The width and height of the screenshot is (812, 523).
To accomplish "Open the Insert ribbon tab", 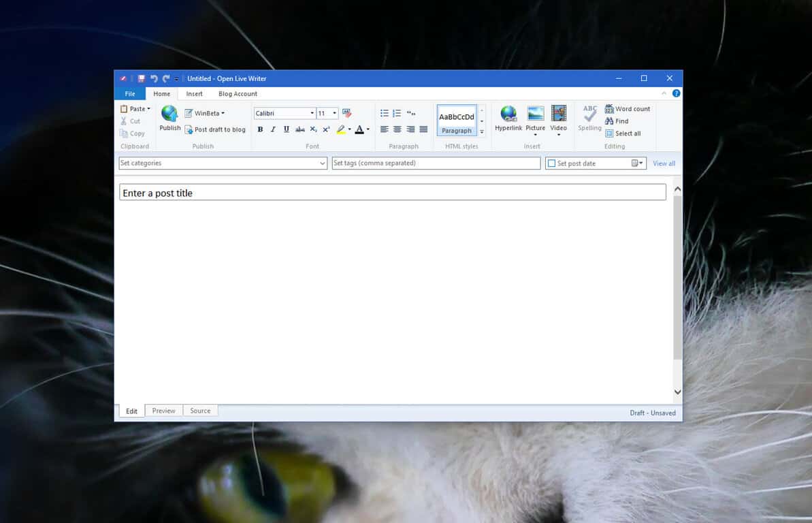I will [x=195, y=94].
